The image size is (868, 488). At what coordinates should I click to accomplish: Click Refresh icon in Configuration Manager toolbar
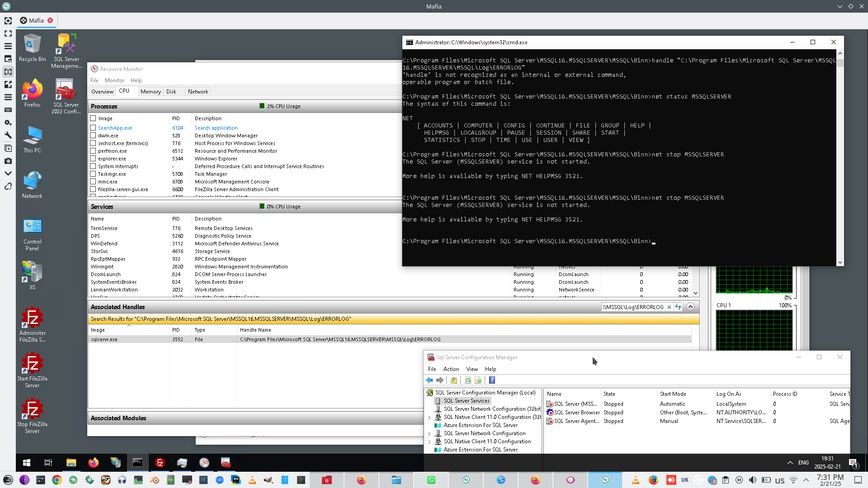pos(468,380)
